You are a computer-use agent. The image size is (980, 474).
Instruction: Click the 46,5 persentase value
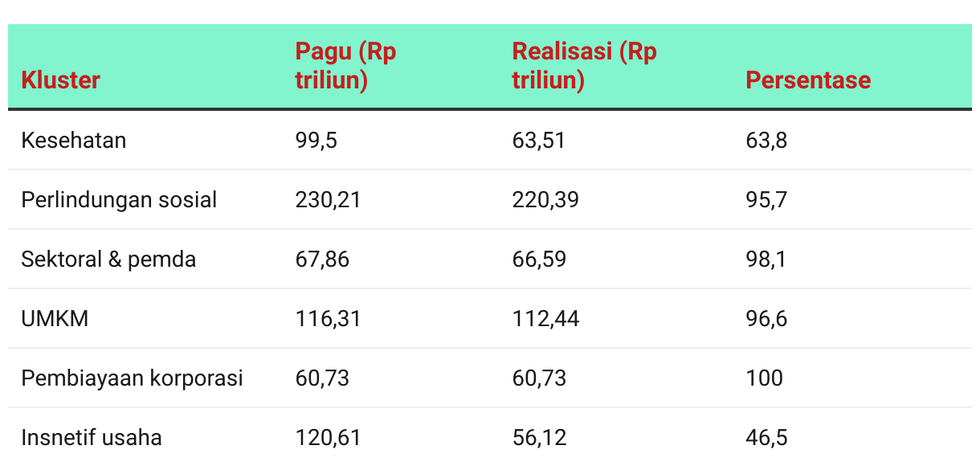click(x=766, y=438)
